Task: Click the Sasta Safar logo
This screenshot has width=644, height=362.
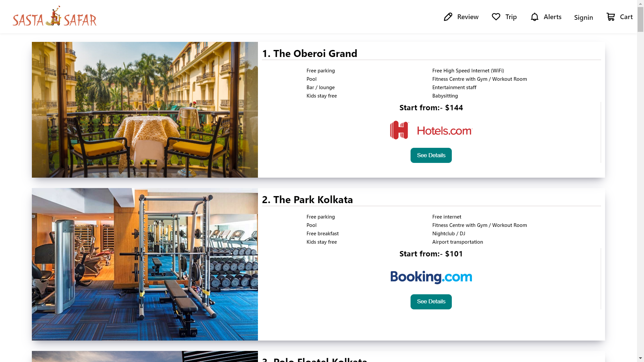Action: tap(55, 16)
